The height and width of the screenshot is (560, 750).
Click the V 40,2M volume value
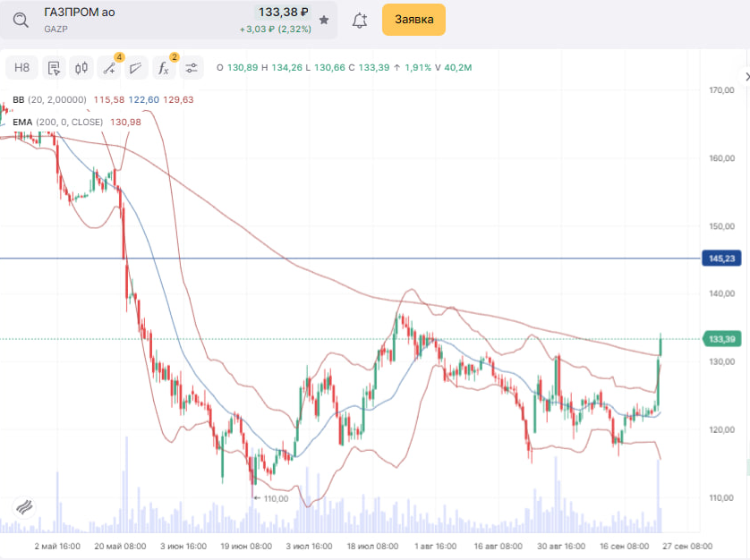453,67
